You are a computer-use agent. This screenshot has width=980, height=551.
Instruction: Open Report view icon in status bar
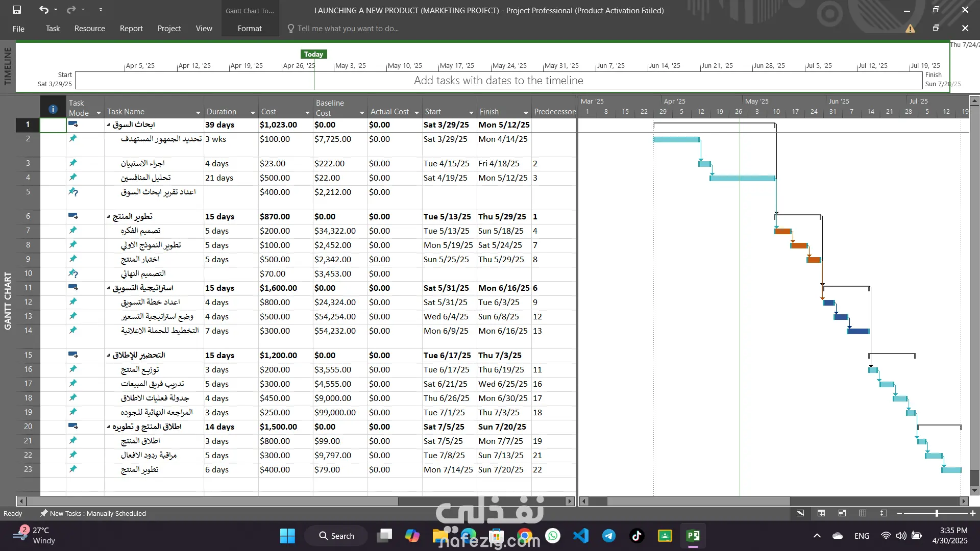pos(884,513)
